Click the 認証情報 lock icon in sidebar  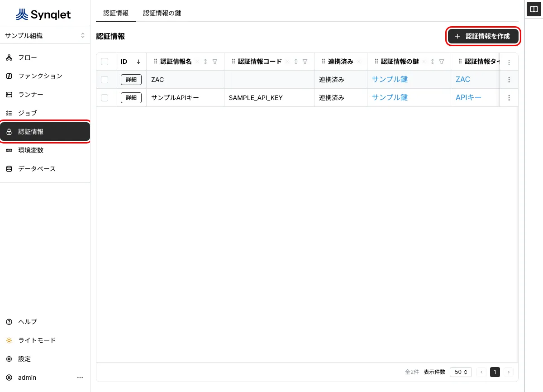pyautogui.click(x=9, y=132)
